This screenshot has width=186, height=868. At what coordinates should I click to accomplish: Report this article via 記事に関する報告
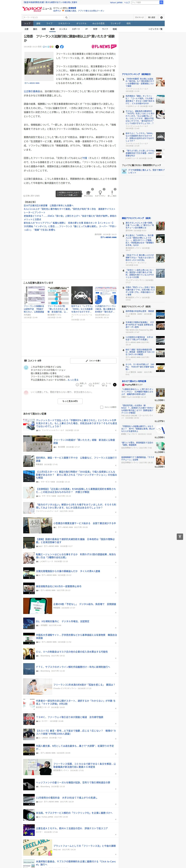(x=32, y=196)
